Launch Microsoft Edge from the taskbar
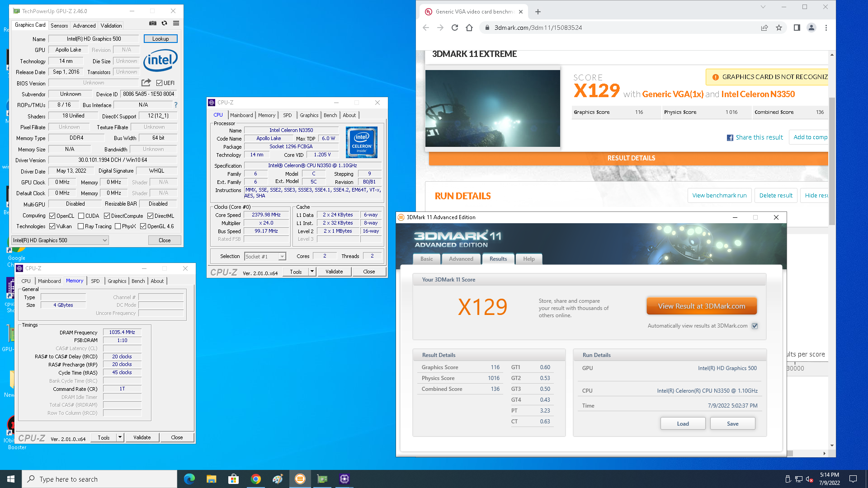 [x=189, y=479]
